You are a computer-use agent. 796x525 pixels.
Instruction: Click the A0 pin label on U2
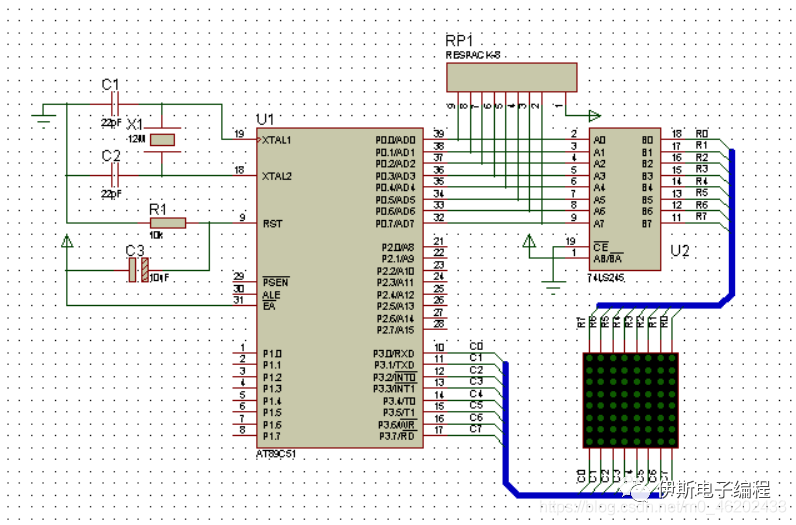coord(600,140)
